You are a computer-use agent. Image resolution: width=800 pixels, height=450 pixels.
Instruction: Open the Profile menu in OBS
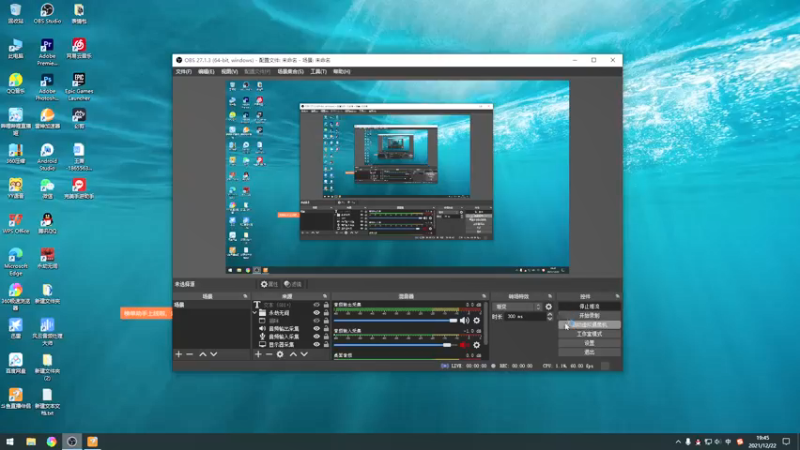tap(257, 72)
